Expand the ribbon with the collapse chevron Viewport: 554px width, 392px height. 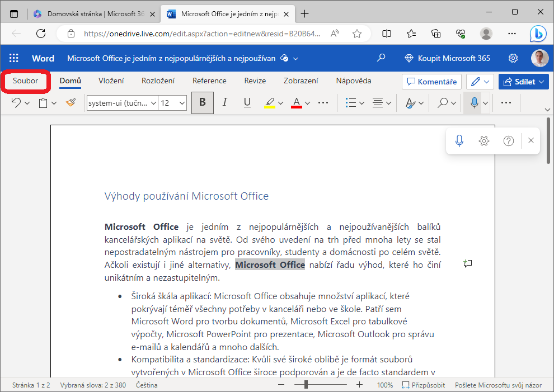tap(547, 110)
